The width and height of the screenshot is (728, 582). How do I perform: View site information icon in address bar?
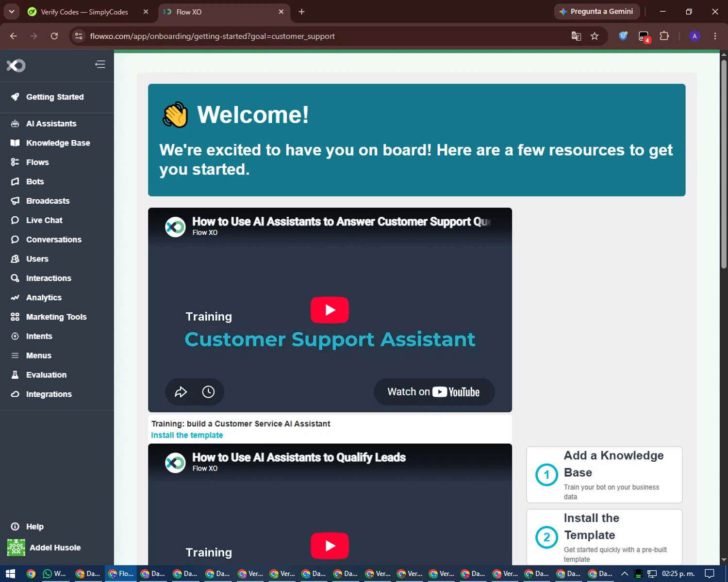(x=79, y=36)
